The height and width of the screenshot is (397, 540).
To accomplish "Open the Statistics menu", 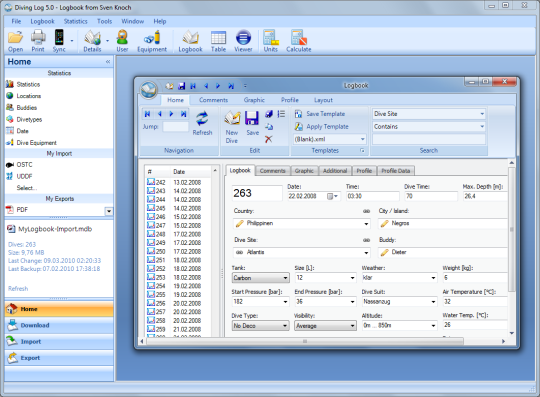I will (75, 21).
